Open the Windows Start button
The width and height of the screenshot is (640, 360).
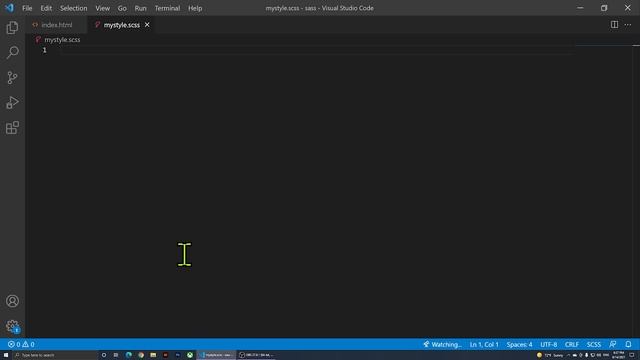(x=6, y=355)
